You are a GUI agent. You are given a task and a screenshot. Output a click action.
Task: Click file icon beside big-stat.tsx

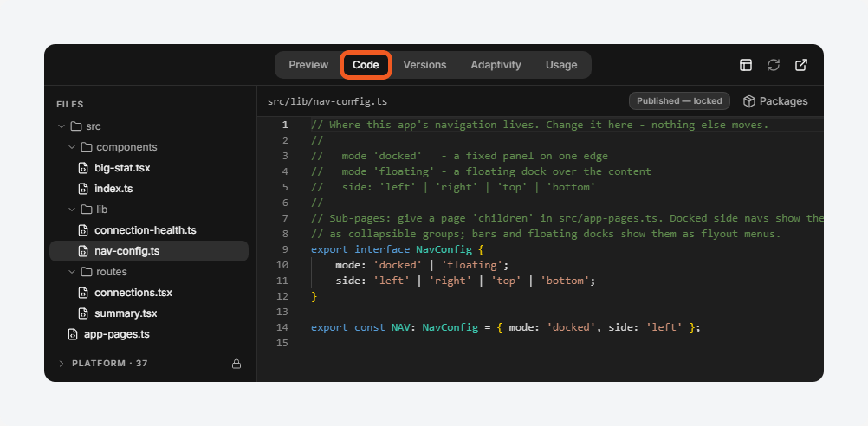click(83, 168)
